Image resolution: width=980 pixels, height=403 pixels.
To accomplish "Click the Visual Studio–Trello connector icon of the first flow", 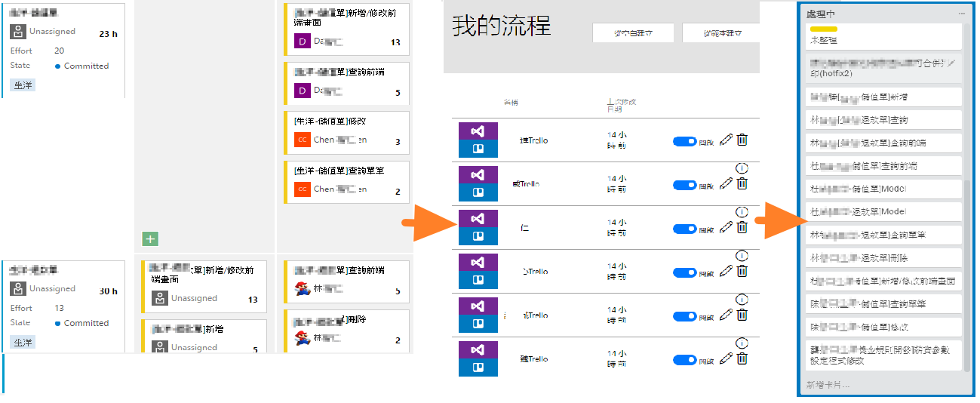I will tap(477, 140).
